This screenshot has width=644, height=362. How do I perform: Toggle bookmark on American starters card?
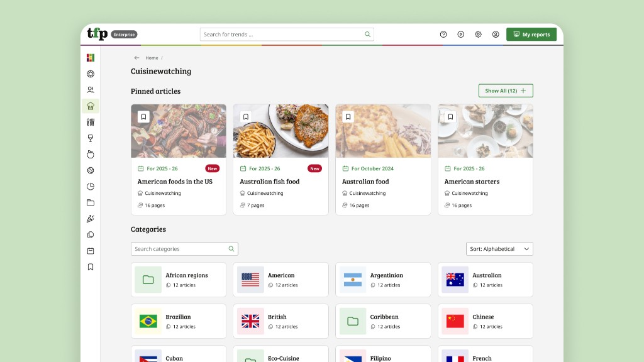(450, 117)
